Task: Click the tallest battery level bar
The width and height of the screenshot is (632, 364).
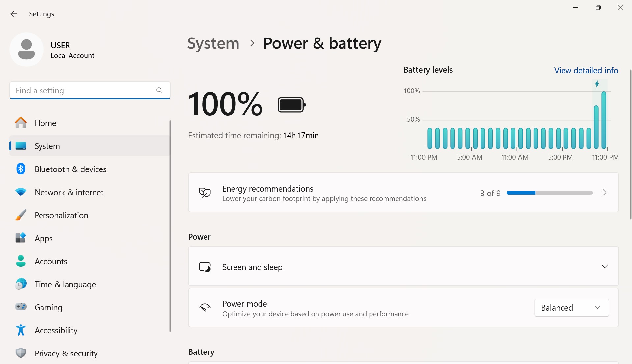Action: [604, 120]
